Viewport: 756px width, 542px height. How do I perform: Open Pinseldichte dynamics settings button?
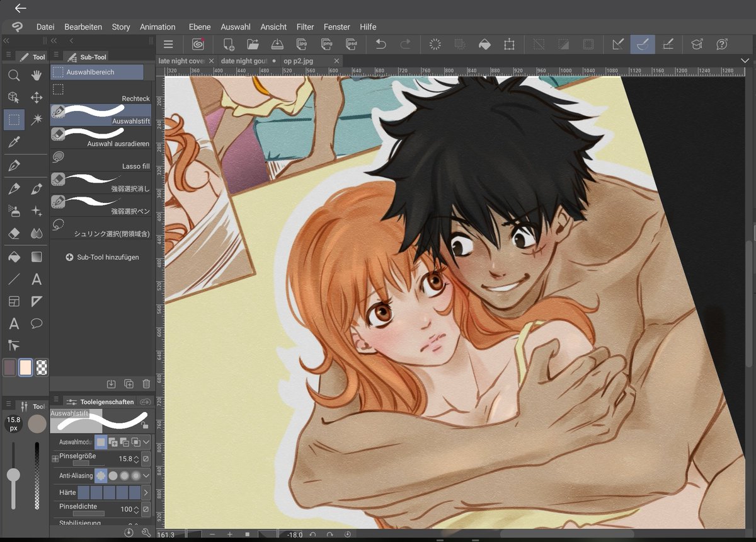[146, 509]
